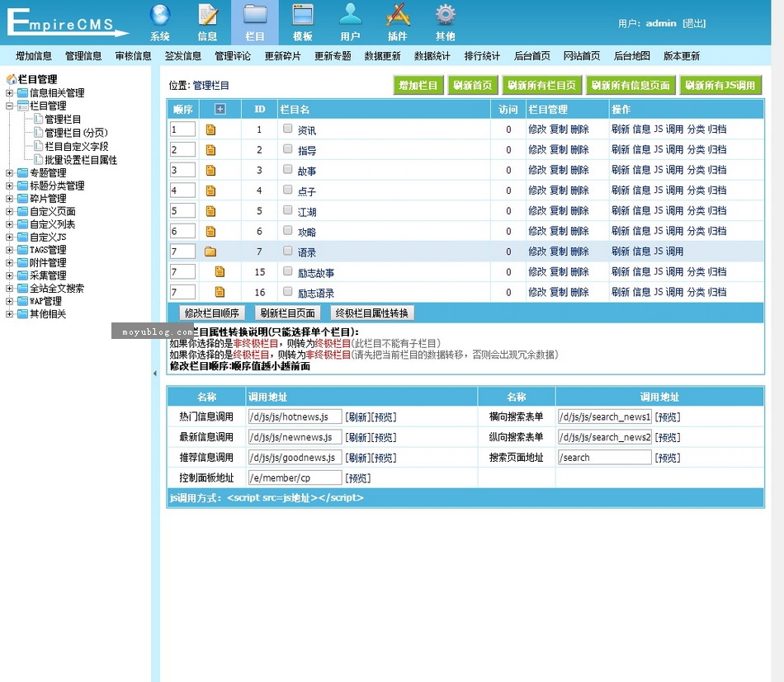
Task: Click the folder icon in 语录 row
Action: click(210, 252)
